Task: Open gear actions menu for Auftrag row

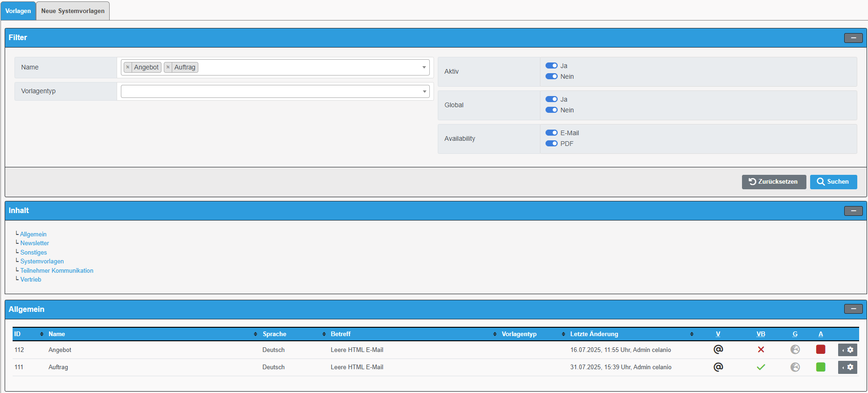Action: point(847,367)
